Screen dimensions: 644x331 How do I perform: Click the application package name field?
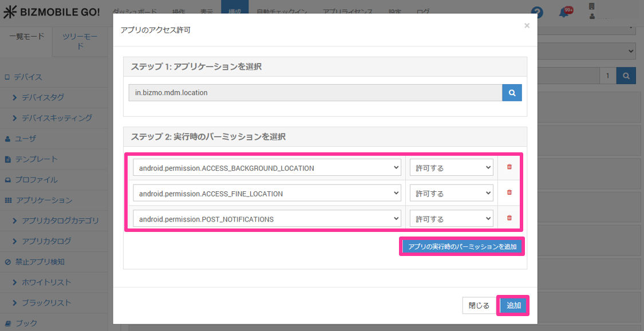pyautogui.click(x=315, y=92)
